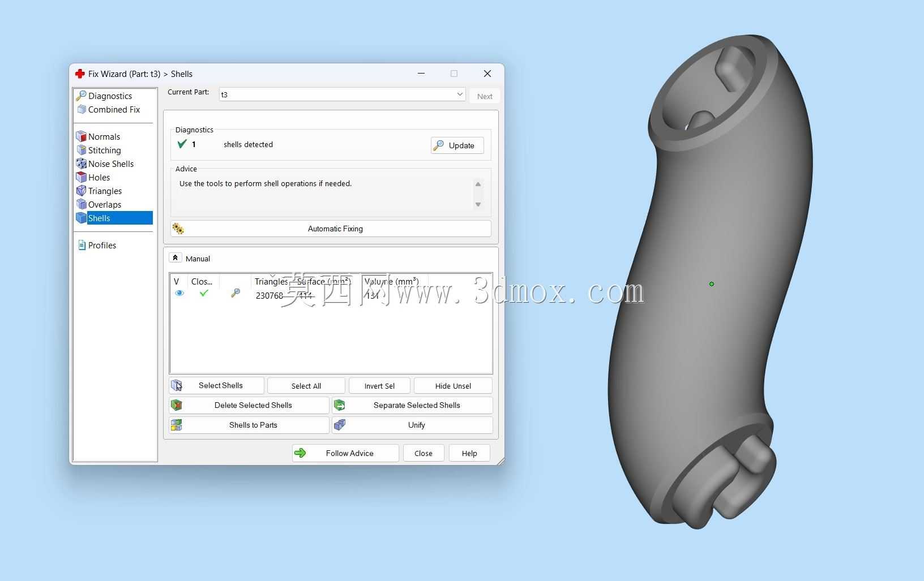
Task: Switch to the Stitching step
Action: (x=105, y=150)
